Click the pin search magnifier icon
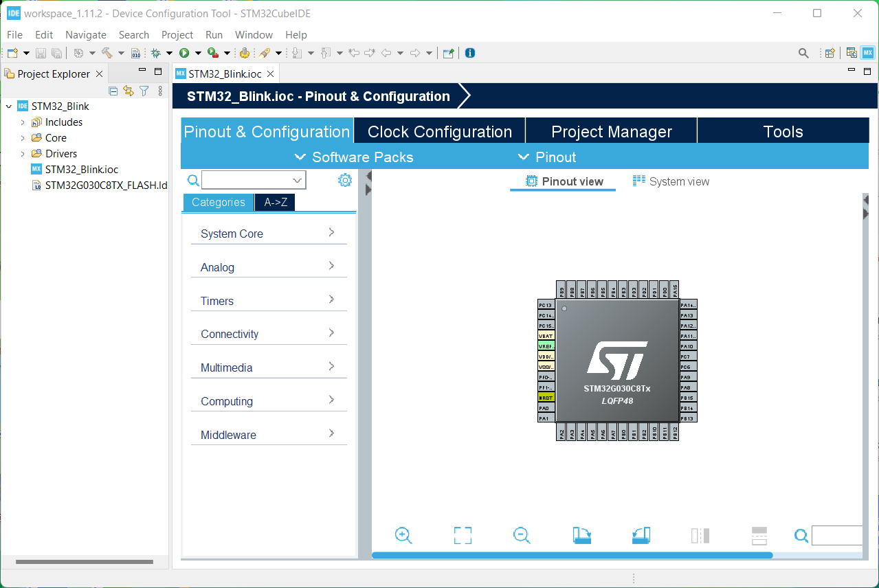The width and height of the screenshot is (879, 588). [x=801, y=535]
